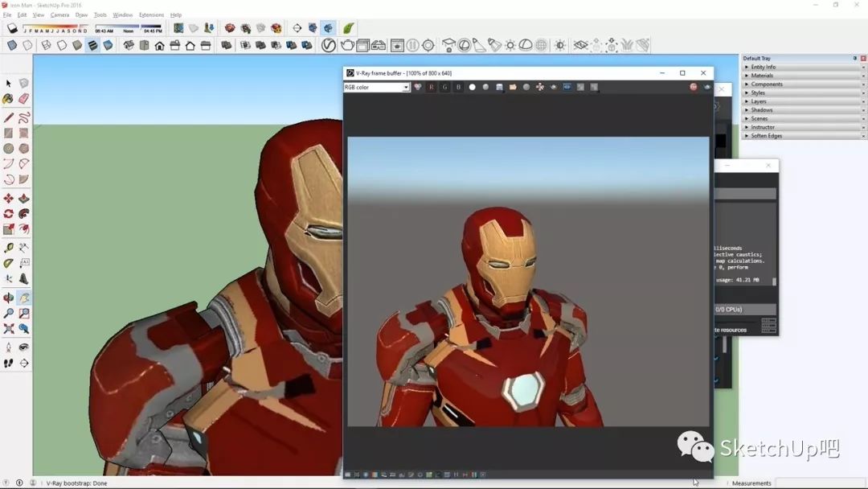Expand the Materials tray panel
Image resolution: width=868 pixels, height=489 pixels.
pyautogui.click(x=762, y=76)
